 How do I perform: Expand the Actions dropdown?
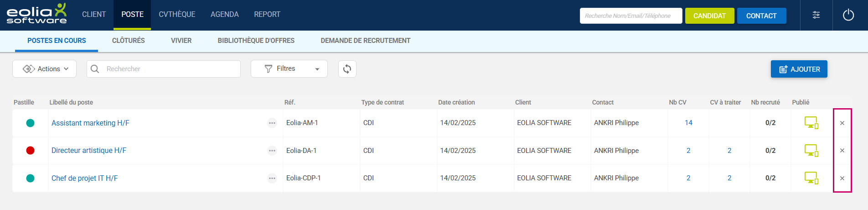coord(45,69)
